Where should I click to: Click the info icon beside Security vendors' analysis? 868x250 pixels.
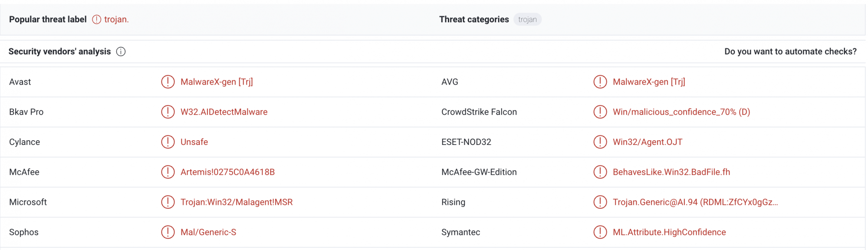[x=121, y=52]
